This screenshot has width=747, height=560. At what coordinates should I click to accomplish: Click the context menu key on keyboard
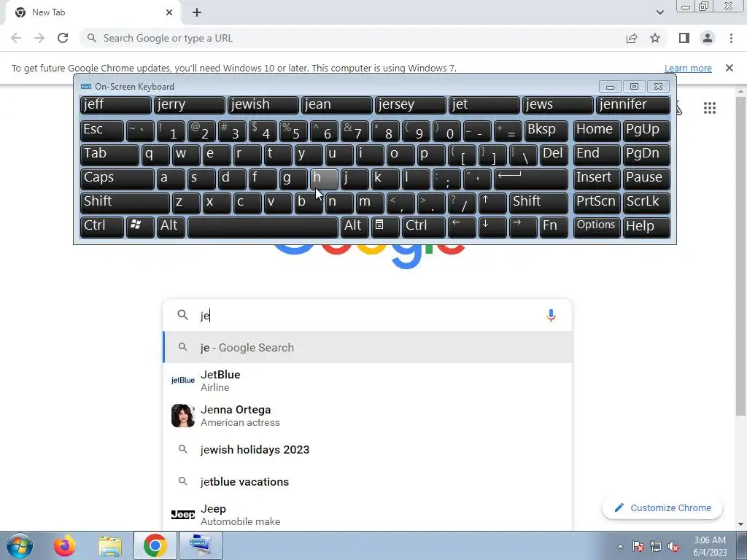[x=385, y=227]
